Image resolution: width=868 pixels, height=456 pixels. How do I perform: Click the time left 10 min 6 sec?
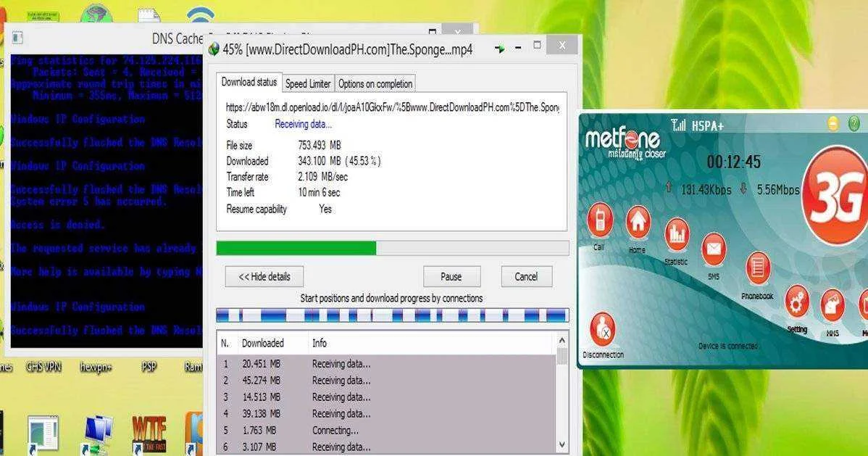[319, 192]
